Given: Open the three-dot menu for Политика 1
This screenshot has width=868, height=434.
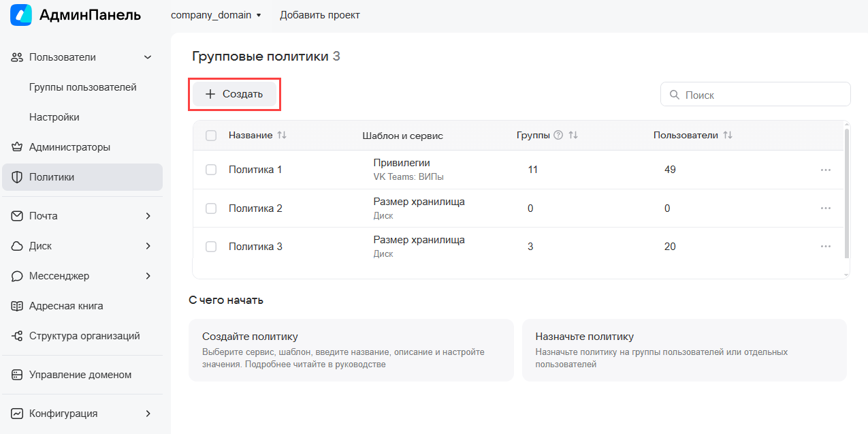Looking at the screenshot, I should [826, 170].
